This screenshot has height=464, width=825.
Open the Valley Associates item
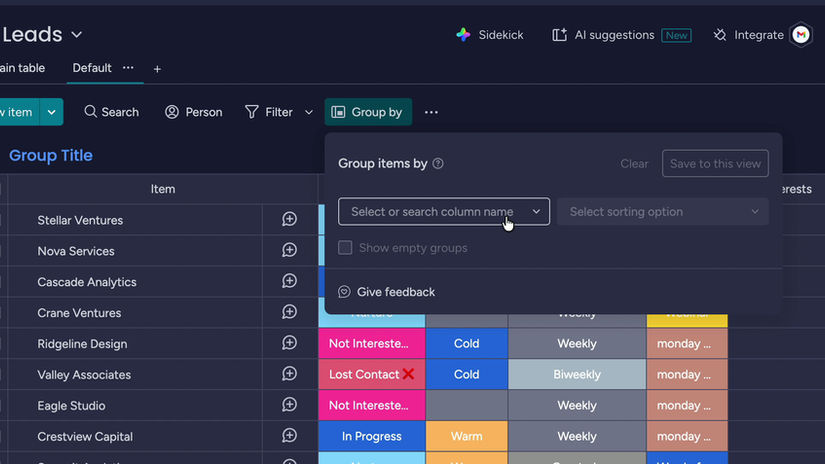coord(84,375)
